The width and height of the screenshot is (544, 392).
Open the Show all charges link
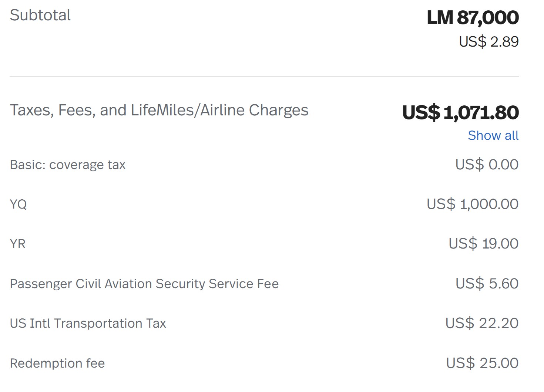point(493,135)
